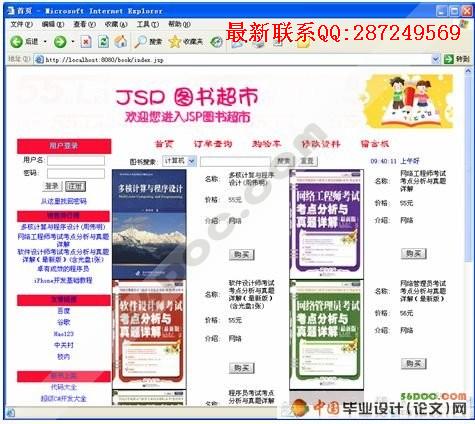Open the 编辑(E) menu
Screen dimensions: 475x424
pyautogui.click(x=53, y=24)
